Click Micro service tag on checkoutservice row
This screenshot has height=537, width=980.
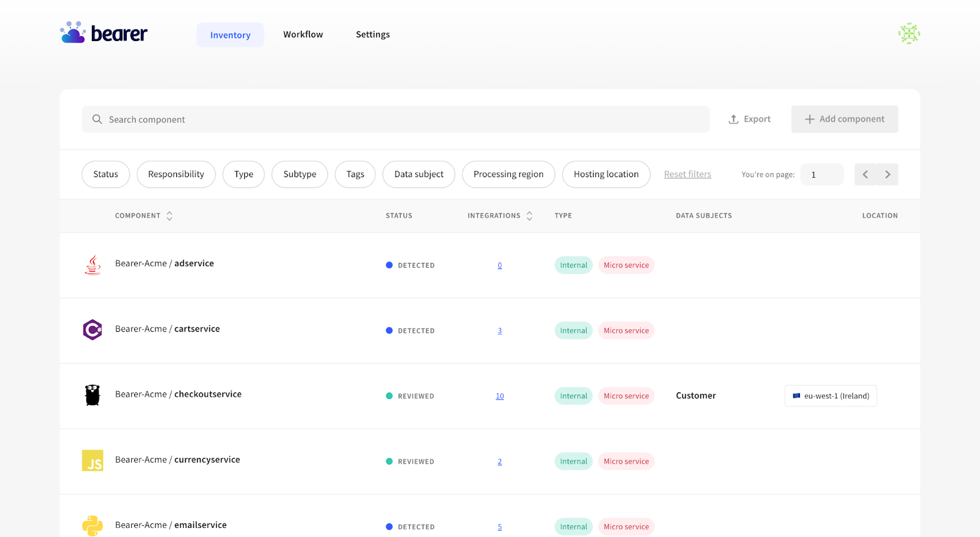point(626,396)
